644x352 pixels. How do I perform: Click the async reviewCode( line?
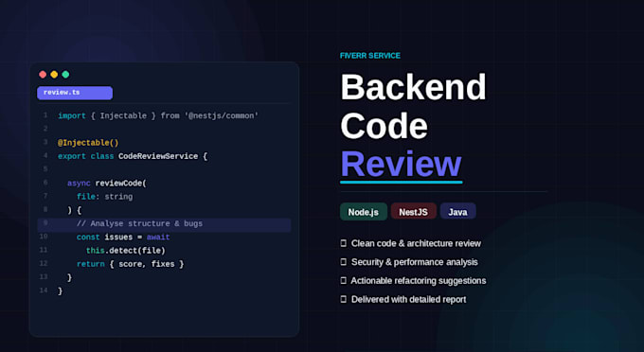107,184
